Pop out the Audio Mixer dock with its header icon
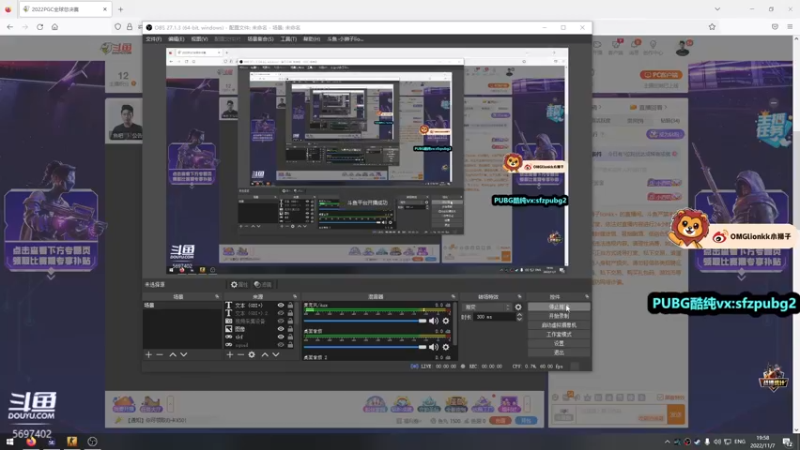 453,296
